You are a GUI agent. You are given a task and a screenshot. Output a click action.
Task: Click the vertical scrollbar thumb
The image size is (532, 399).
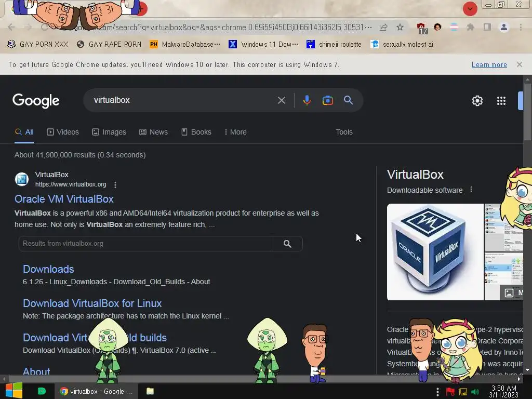pyautogui.click(x=527, y=112)
